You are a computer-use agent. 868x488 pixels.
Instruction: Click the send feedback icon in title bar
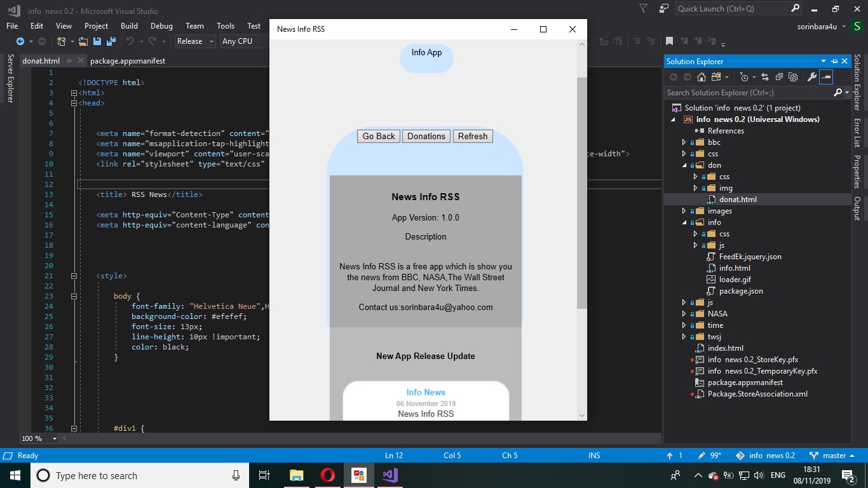coord(664,8)
